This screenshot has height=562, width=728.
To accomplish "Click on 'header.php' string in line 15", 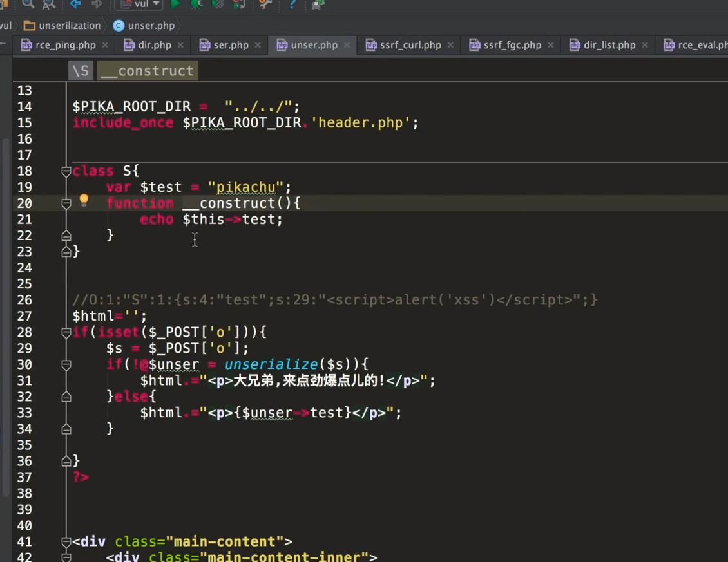I will click(360, 122).
